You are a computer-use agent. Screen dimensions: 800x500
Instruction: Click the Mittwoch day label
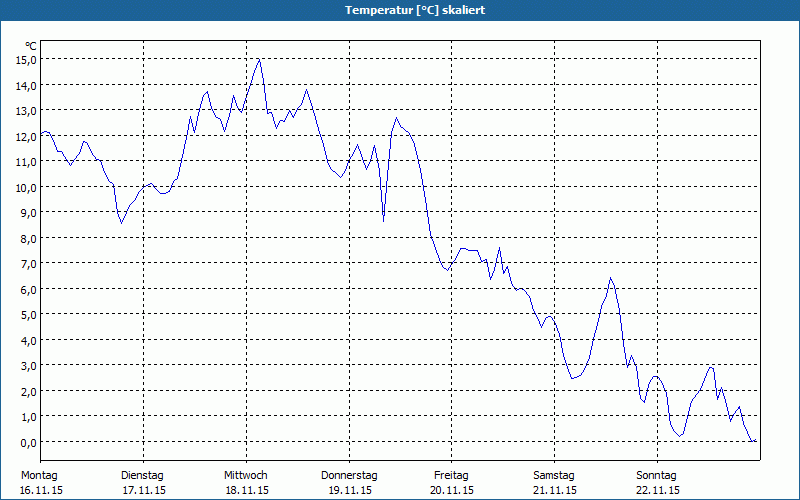[246, 476]
